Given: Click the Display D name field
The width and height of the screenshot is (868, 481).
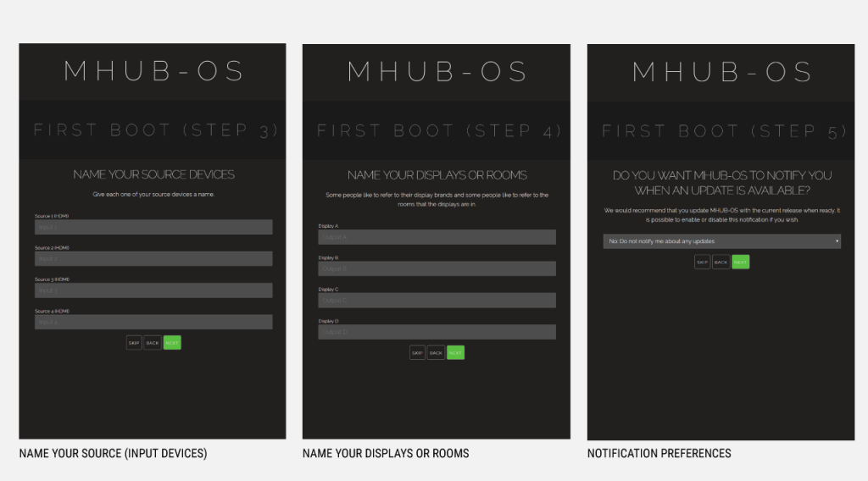Looking at the screenshot, I should [437, 332].
